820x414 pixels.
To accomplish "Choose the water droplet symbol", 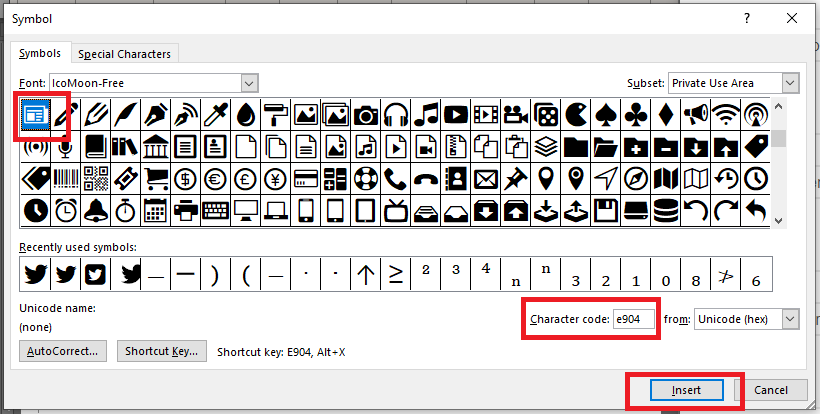I will 246,114.
